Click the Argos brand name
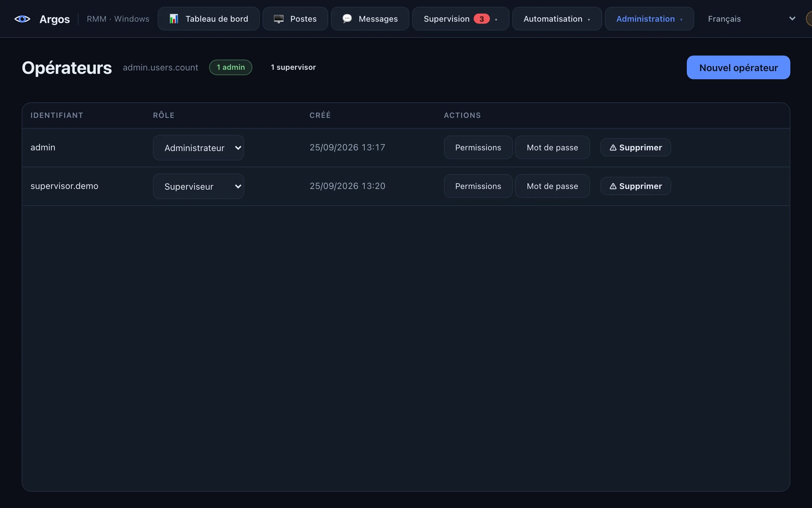The width and height of the screenshot is (812, 508). coord(54,19)
